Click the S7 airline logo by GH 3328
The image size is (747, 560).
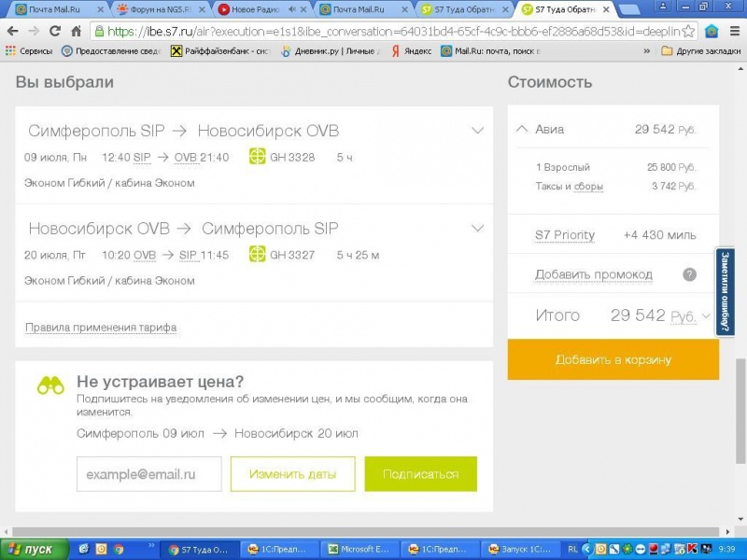click(258, 157)
